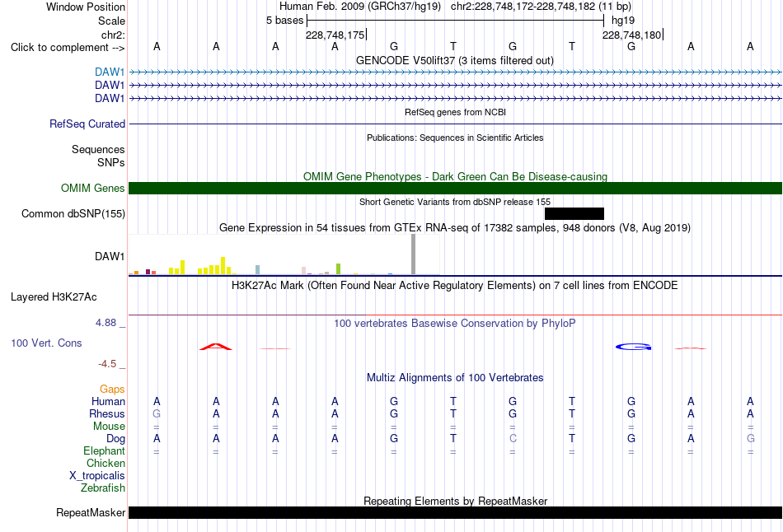Click the tall gray GTEx expression bar

pos(413,254)
